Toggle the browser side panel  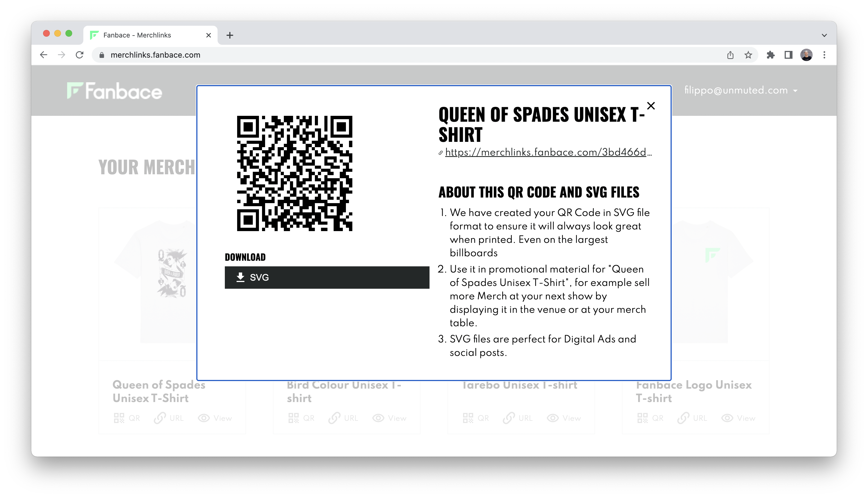pyautogui.click(x=788, y=55)
